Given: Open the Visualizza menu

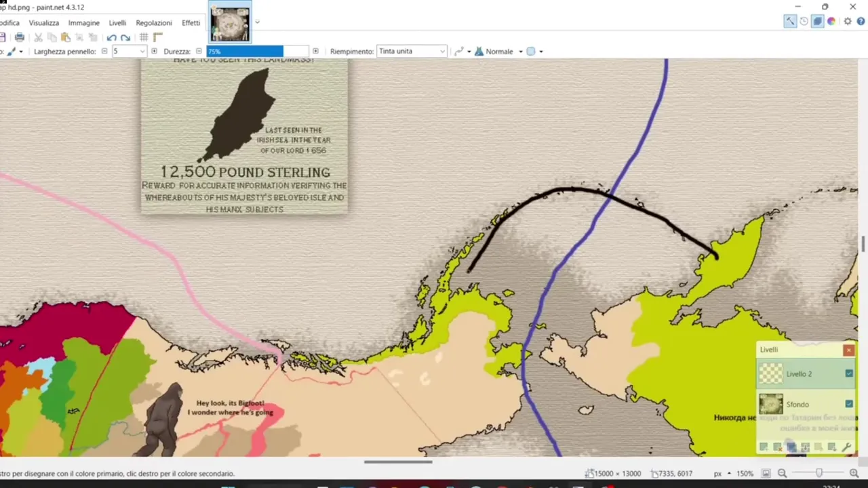Looking at the screenshot, I should tap(44, 23).
